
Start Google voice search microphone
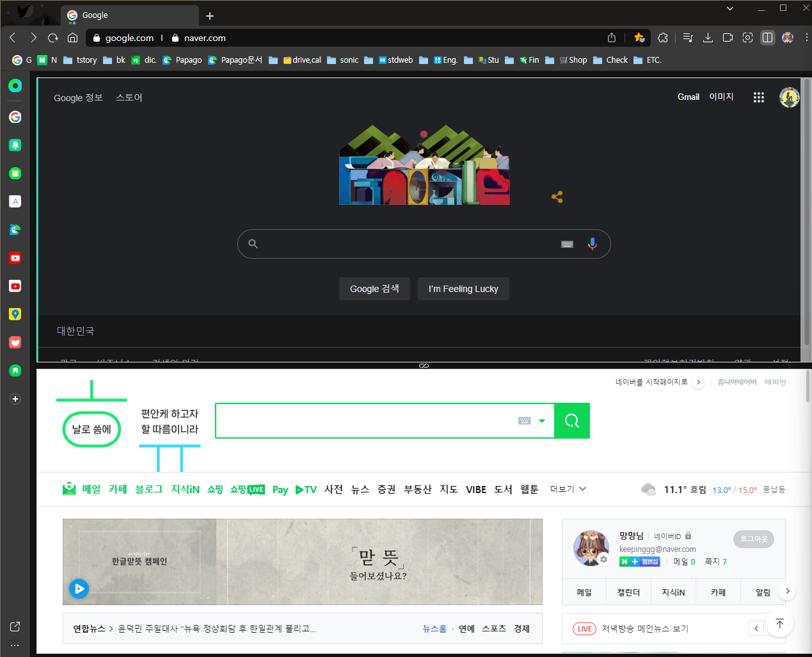tap(593, 244)
